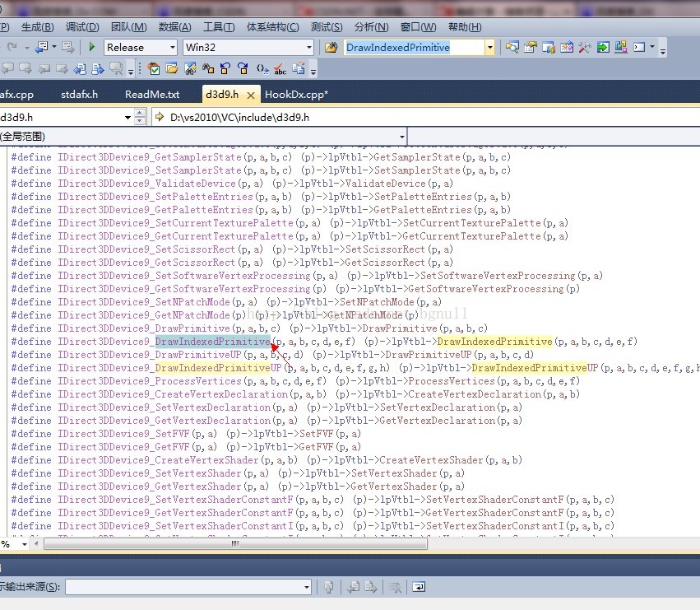Screen dimensions: 700x610
Task: Toggle Word Wrap in the Output panel
Action: point(419,587)
